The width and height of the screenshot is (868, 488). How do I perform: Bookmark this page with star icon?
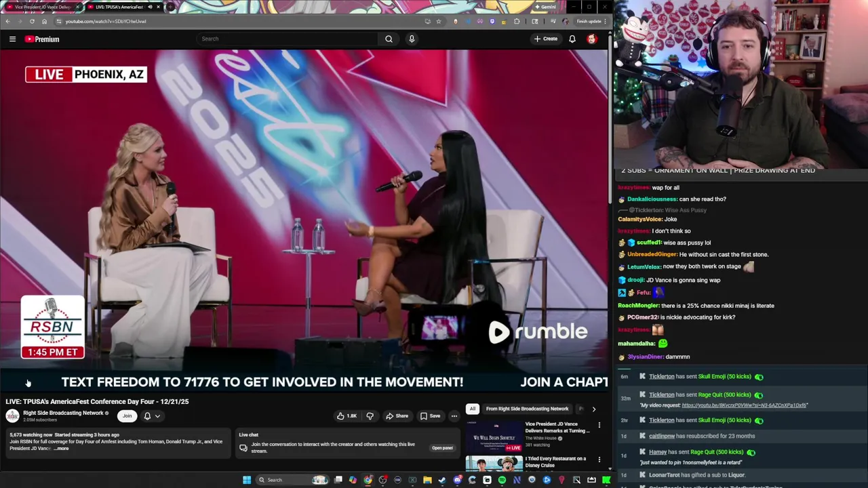(439, 21)
